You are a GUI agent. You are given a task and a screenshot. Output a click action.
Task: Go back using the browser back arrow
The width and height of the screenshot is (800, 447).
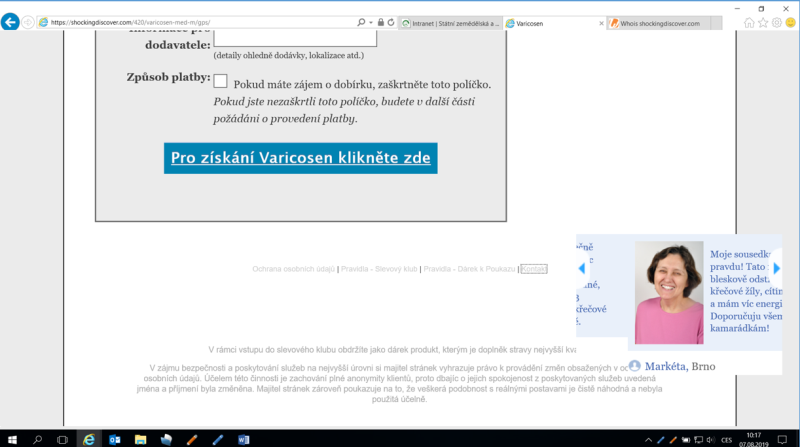(10, 22)
